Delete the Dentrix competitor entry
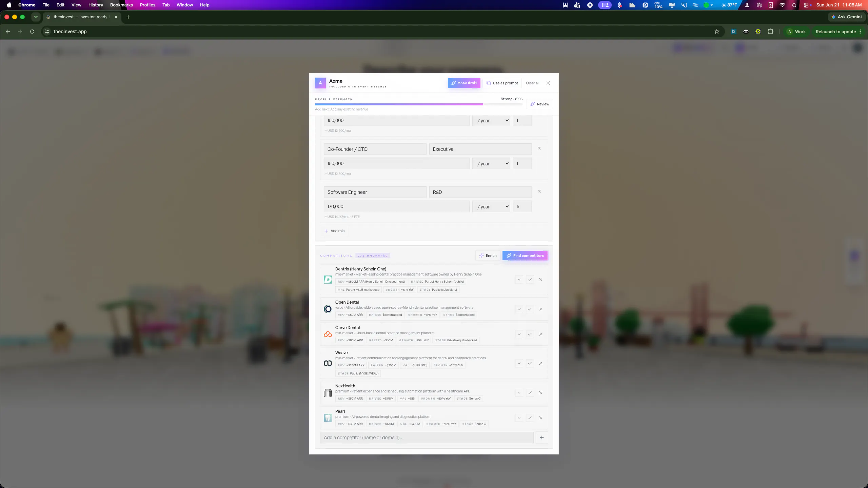Image resolution: width=868 pixels, height=488 pixels. (x=541, y=280)
